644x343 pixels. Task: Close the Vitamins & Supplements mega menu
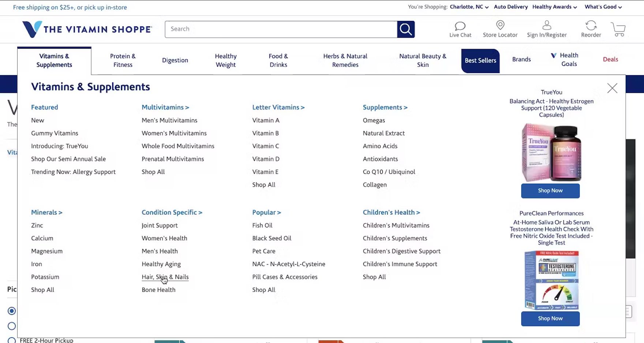pos(612,88)
